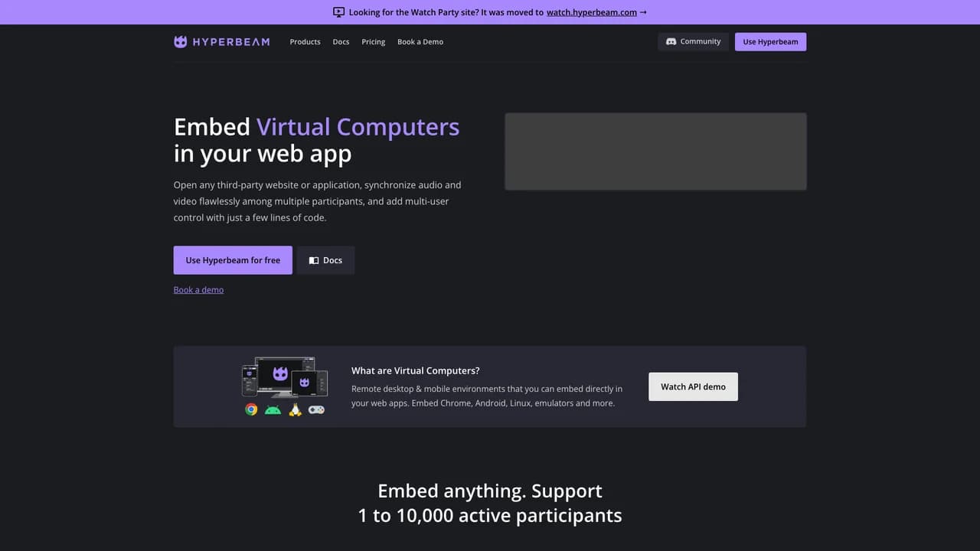Click the watch party screen icon in banner
This screenshot has width=980, height=551.
(339, 12)
